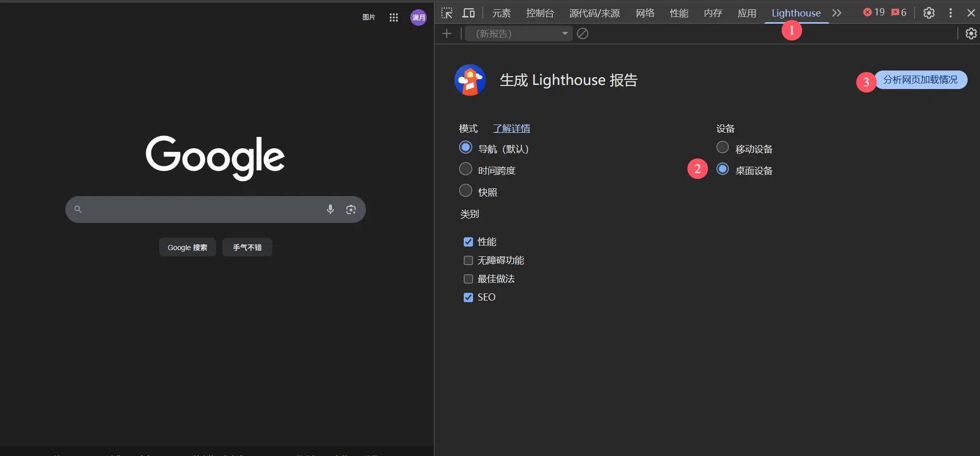Switch to the 控制台 tab

click(x=540, y=13)
